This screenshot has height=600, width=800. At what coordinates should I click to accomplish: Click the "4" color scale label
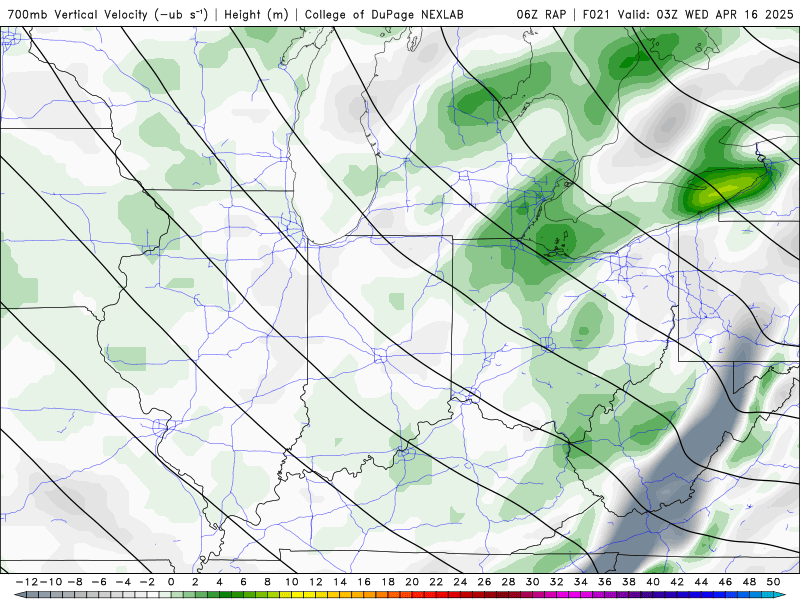pos(219,582)
